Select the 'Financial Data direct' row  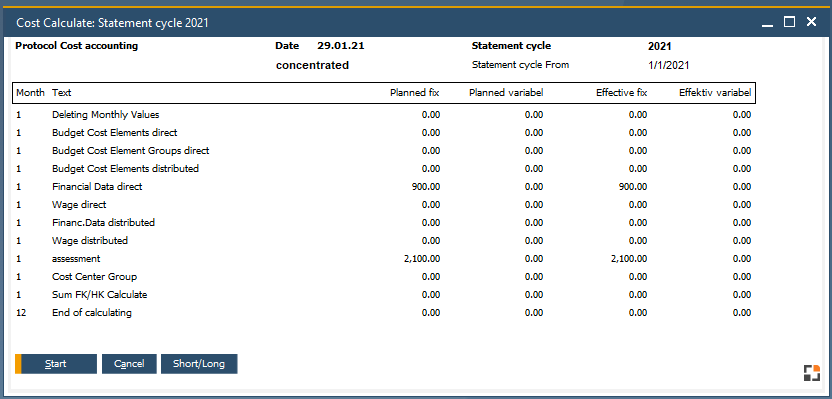click(x=383, y=187)
